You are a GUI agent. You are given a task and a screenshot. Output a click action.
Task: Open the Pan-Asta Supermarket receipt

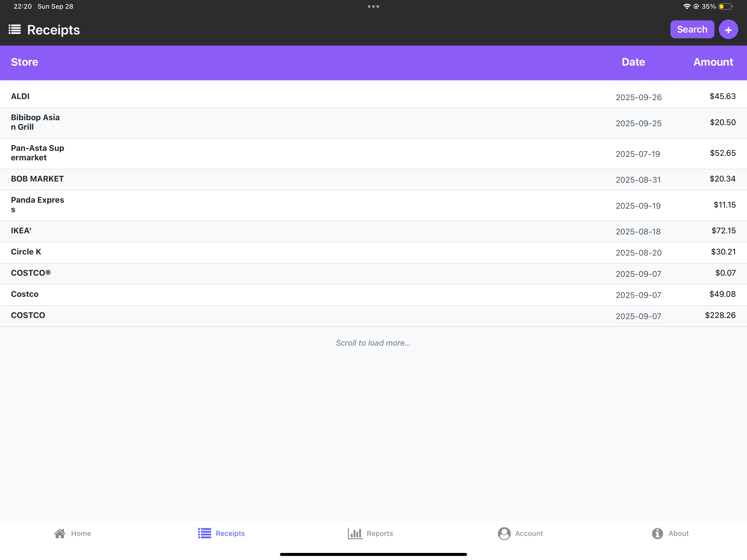coord(373,154)
